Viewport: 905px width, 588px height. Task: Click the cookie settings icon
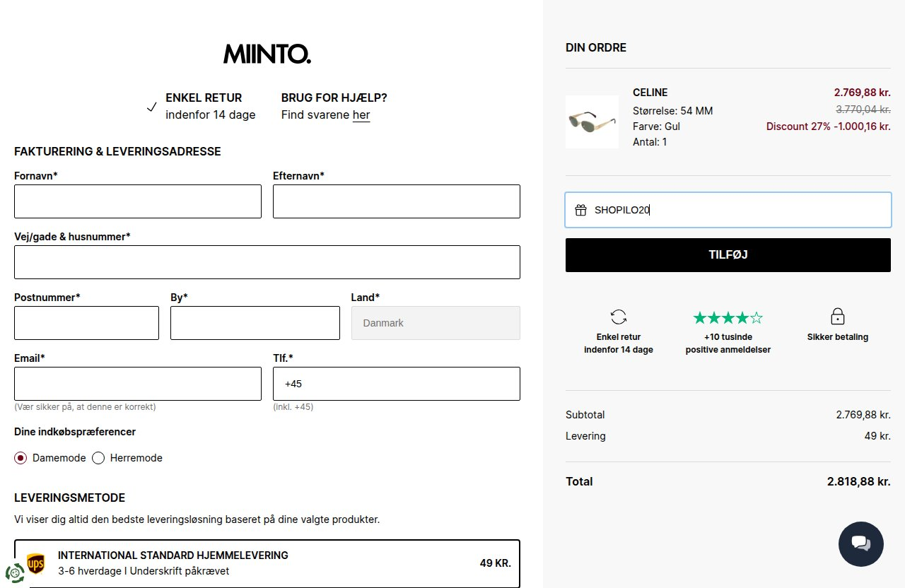[x=14, y=572]
